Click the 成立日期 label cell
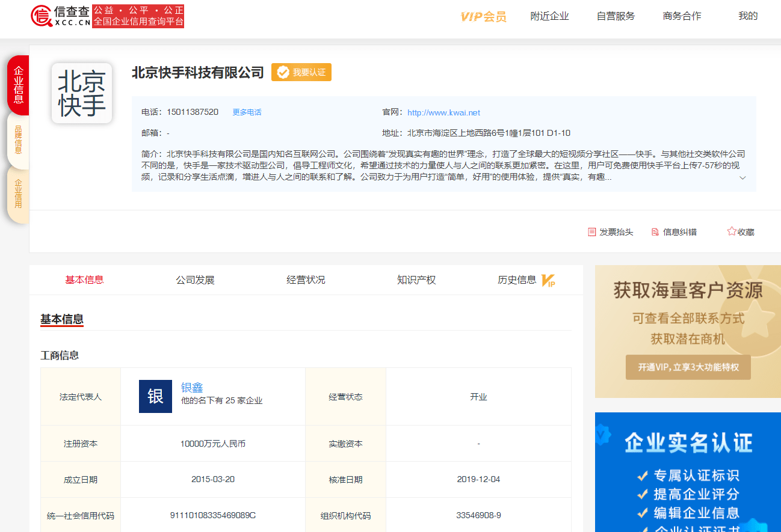781x532 pixels. (81, 480)
